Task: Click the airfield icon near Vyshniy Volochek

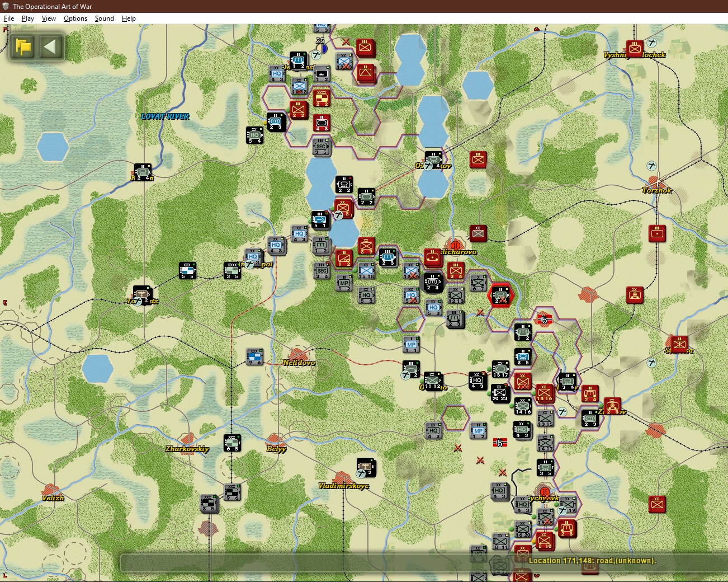Action: [x=651, y=43]
